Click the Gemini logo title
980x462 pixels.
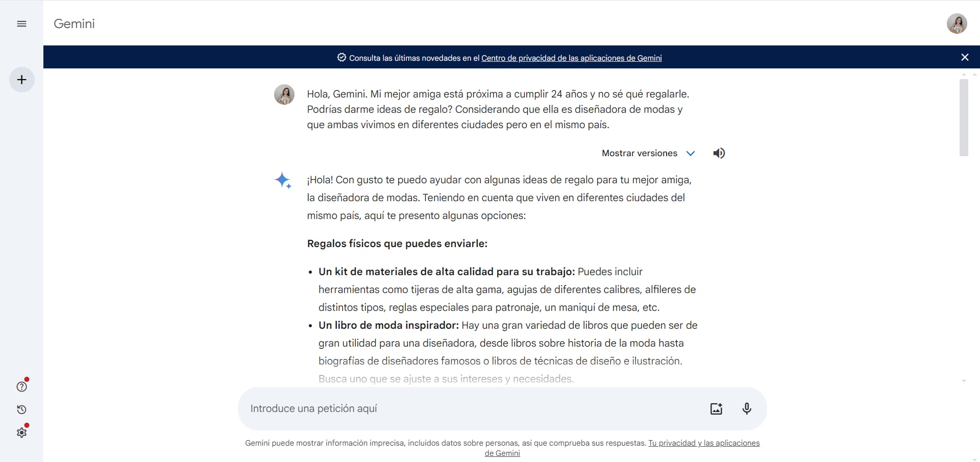(x=74, y=24)
